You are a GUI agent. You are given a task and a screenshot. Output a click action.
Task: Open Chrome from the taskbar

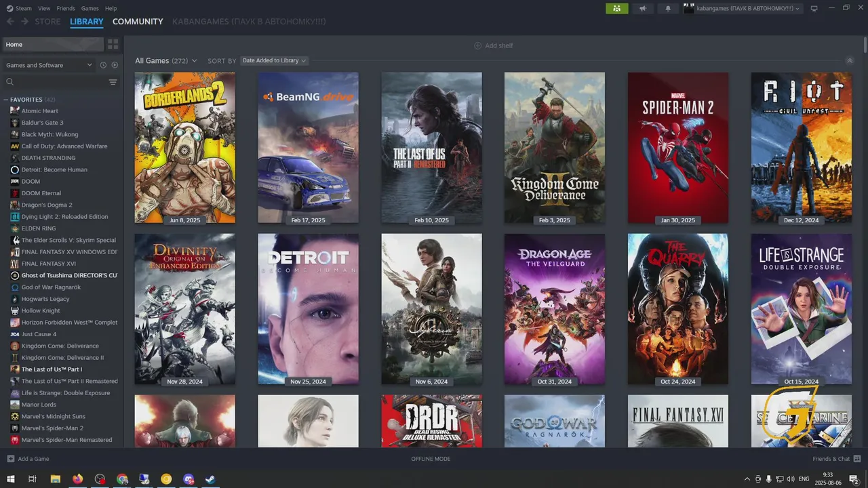tap(122, 479)
